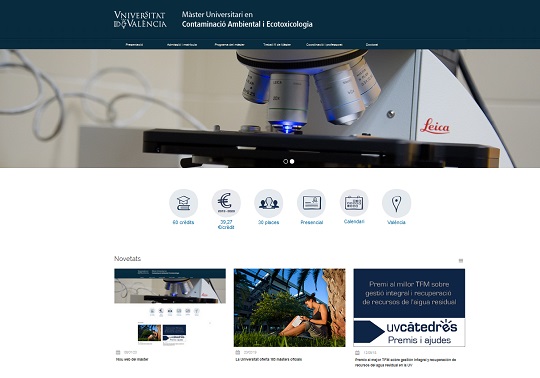Click the Presencial ID card icon
540x378 pixels.
(x=311, y=203)
